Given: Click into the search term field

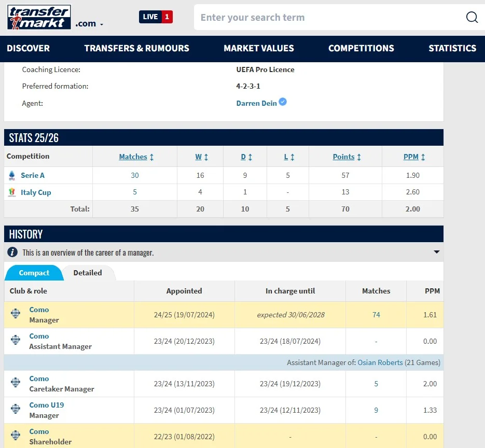Looking at the screenshot, I should tap(327, 18).
